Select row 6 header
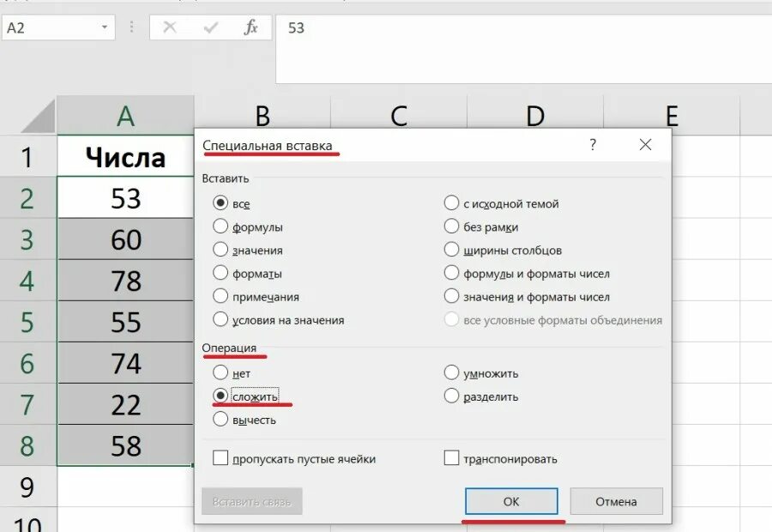Image resolution: width=772 pixels, height=532 pixels. 27,363
